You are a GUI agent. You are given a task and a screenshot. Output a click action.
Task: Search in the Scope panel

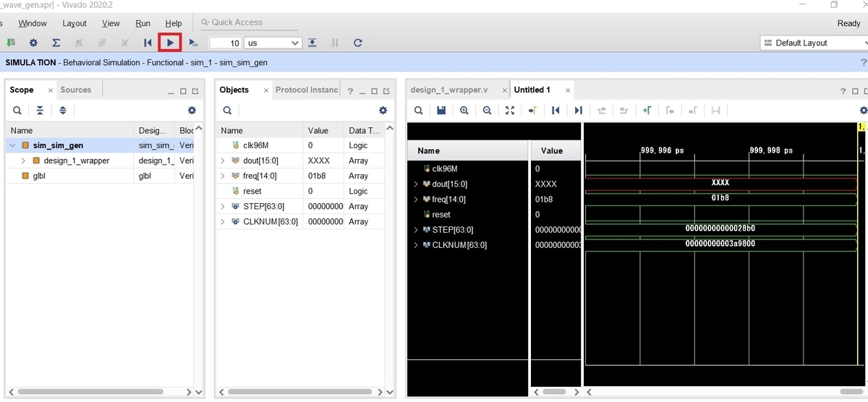tap(17, 111)
